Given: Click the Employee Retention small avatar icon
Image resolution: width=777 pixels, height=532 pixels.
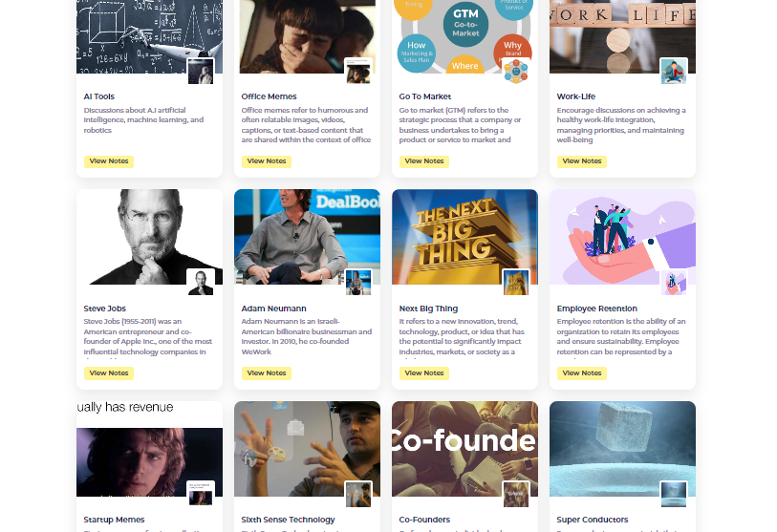Looking at the screenshot, I should [x=674, y=283].
